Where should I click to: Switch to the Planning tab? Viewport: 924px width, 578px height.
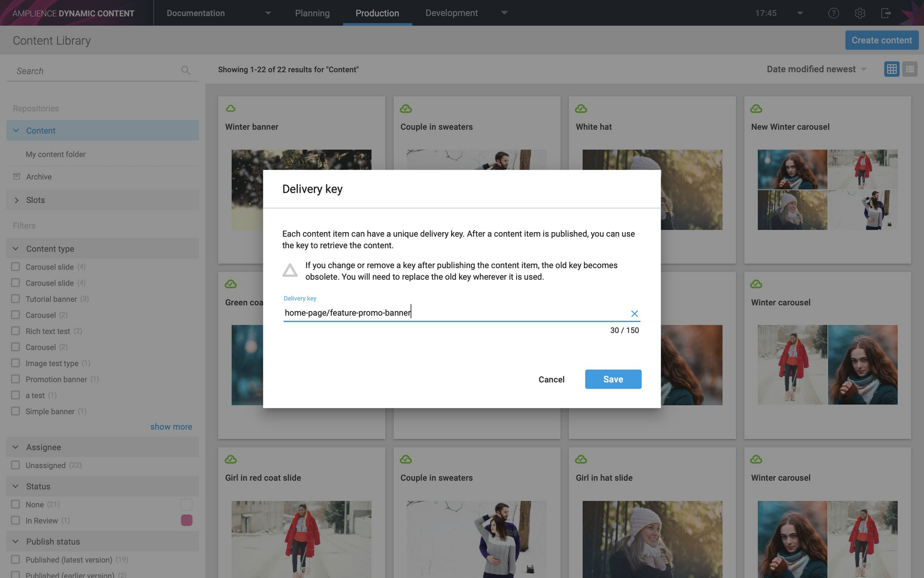point(312,13)
